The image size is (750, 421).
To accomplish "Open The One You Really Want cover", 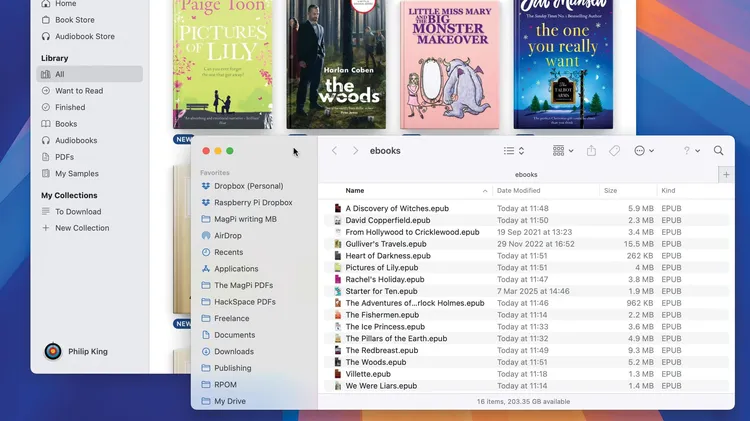I will (x=563, y=64).
